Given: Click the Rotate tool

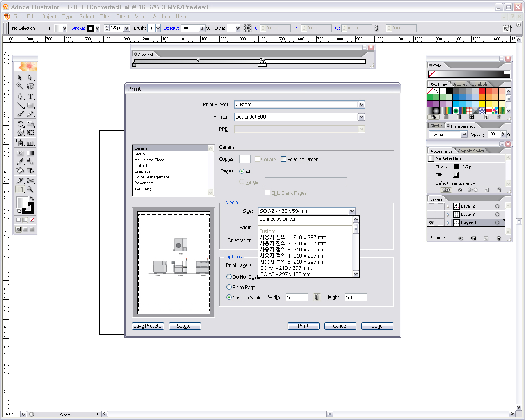Looking at the screenshot, I should (x=20, y=124).
